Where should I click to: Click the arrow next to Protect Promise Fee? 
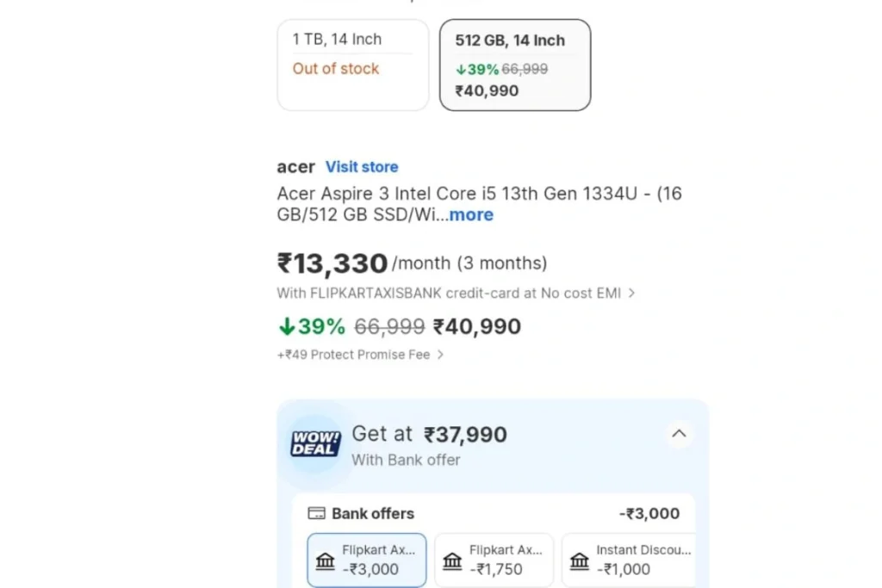440,355
